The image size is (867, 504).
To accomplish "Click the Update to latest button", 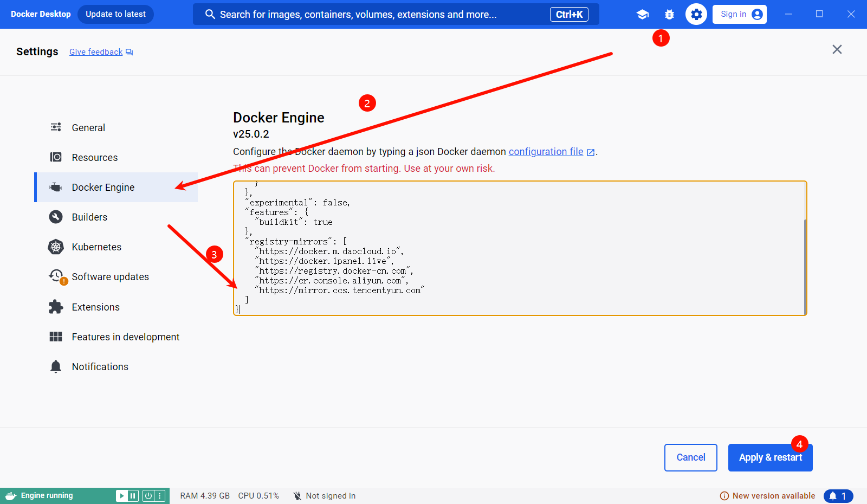I will [x=115, y=14].
